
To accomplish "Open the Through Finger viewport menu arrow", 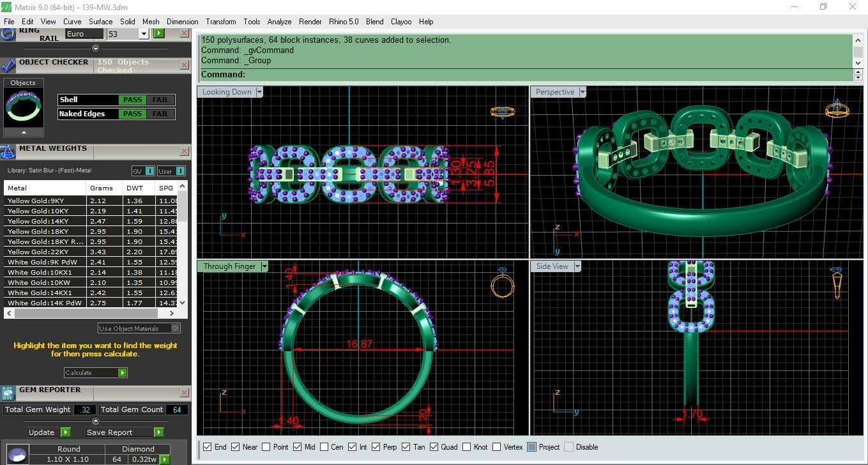I will tap(264, 266).
